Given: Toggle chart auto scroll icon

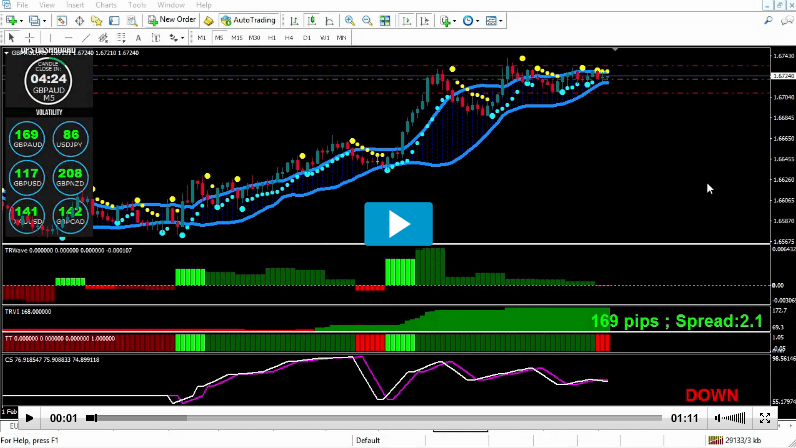Looking at the screenshot, I should [x=407, y=21].
